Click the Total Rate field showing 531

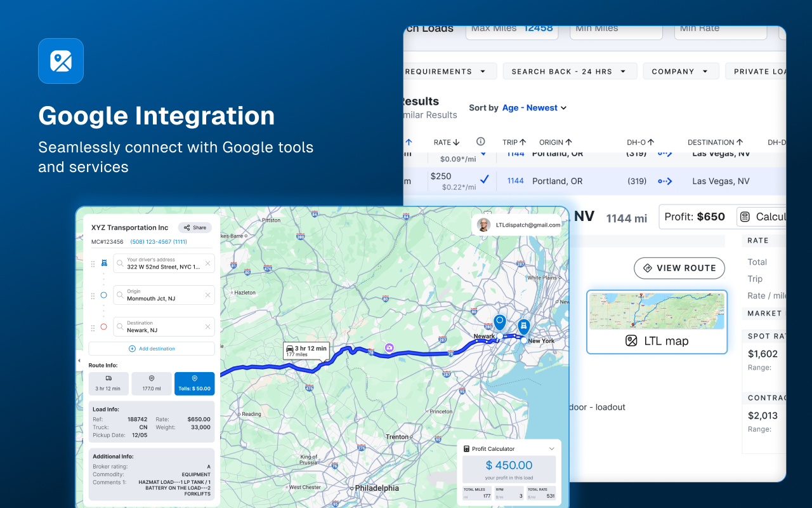coord(541,493)
